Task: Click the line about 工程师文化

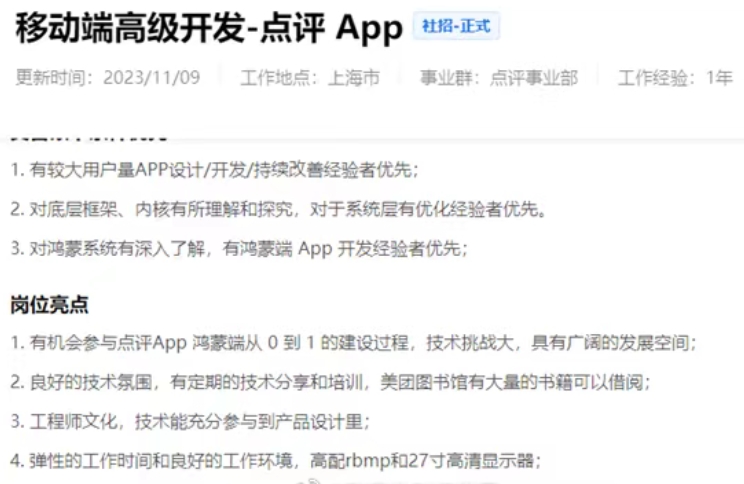Action: [190, 421]
